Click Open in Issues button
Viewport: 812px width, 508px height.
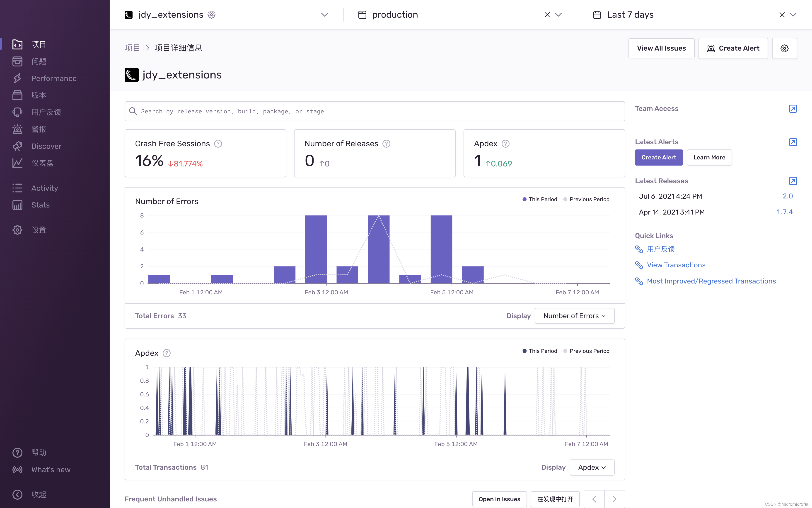click(x=499, y=499)
